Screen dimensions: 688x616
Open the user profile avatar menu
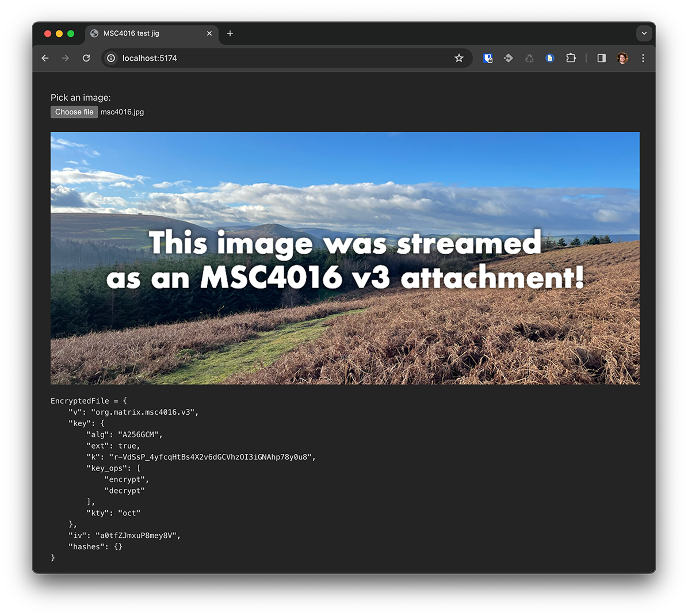(x=622, y=58)
